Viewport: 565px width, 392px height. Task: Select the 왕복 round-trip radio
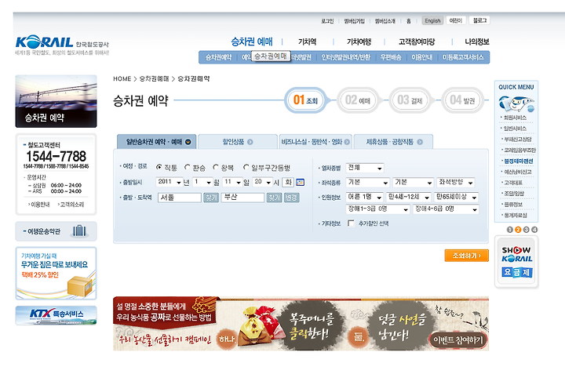[216, 167]
